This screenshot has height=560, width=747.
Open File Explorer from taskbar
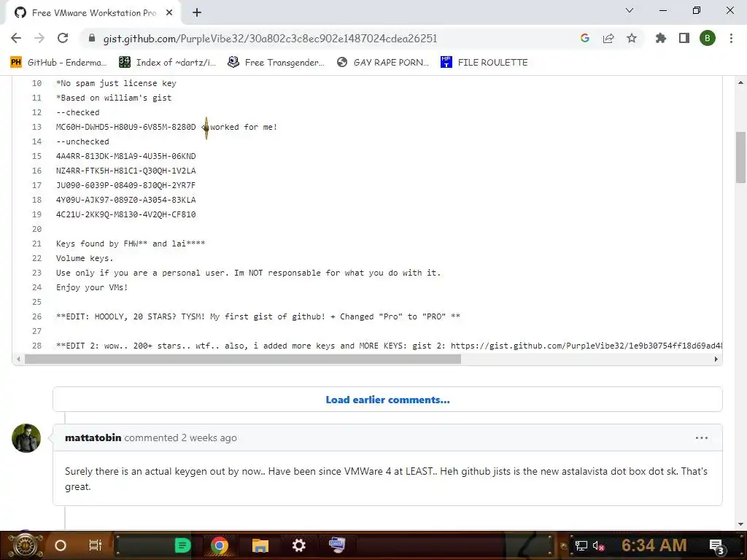[x=260, y=545]
